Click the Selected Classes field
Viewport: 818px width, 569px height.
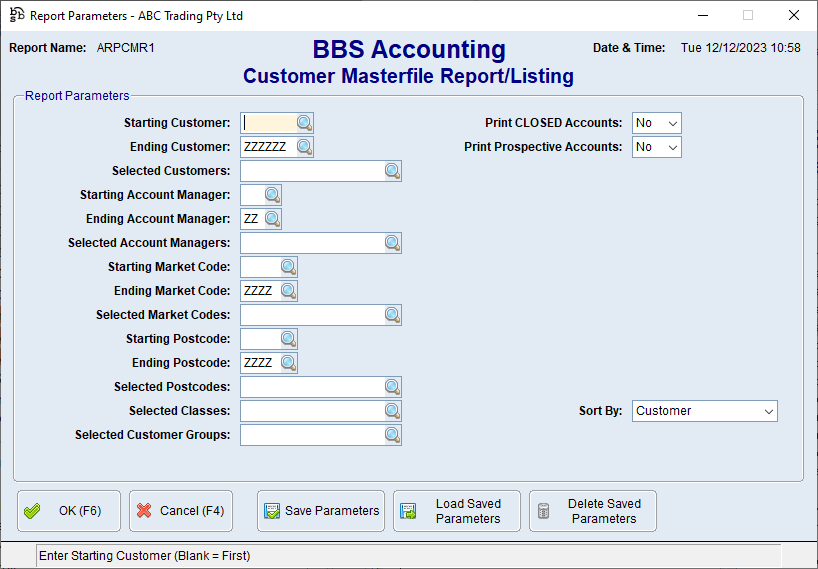313,411
